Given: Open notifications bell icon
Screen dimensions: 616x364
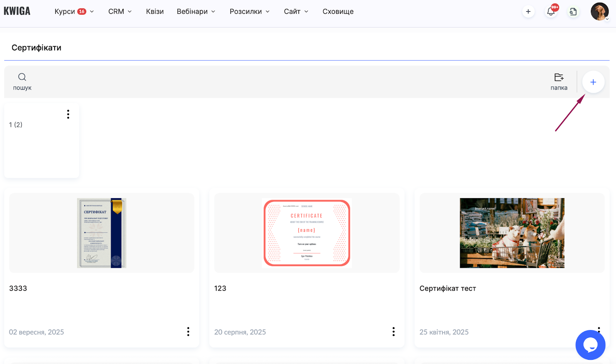Looking at the screenshot, I should [x=551, y=12].
